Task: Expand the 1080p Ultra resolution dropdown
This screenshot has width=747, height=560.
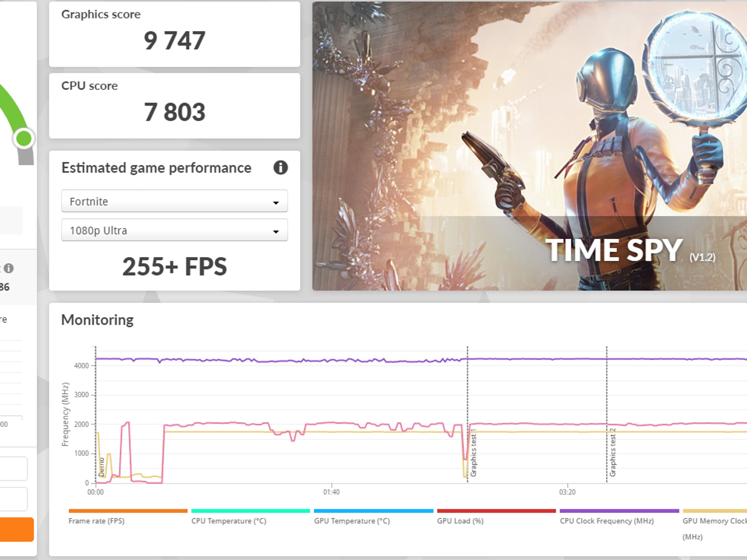Action: pyautogui.click(x=174, y=230)
